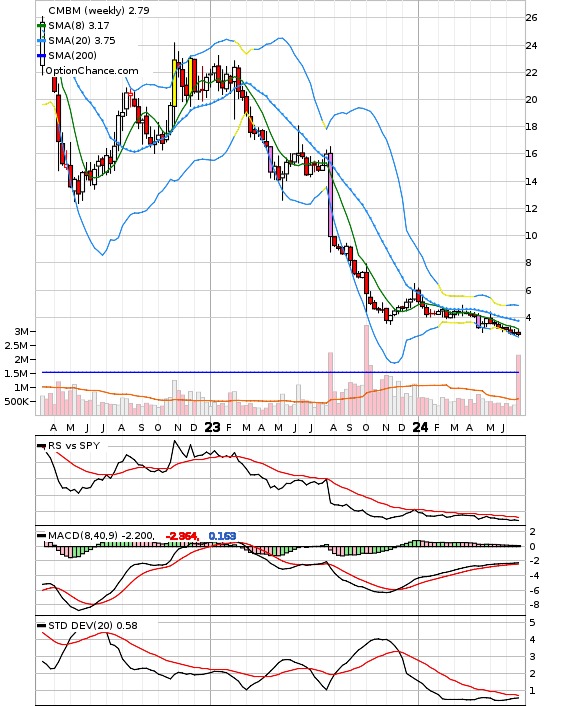Click the blue MACD histogram value 0.163

(222, 536)
